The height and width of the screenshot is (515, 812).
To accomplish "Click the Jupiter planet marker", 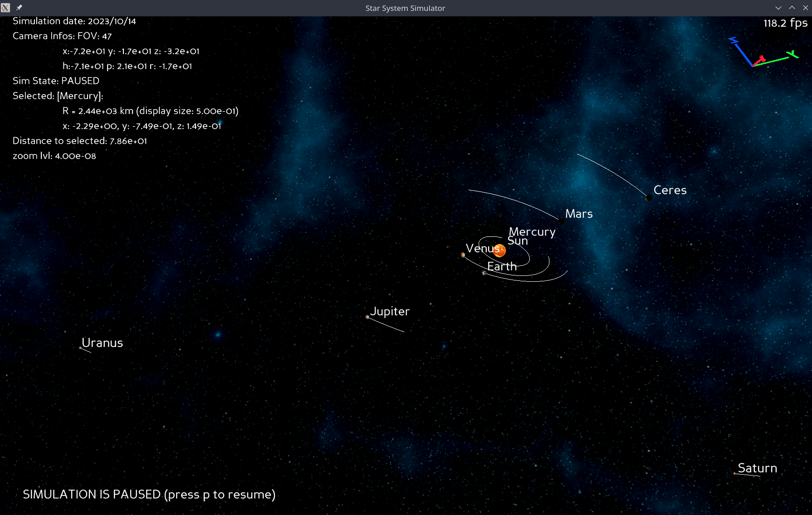I will click(x=367, y=317).
